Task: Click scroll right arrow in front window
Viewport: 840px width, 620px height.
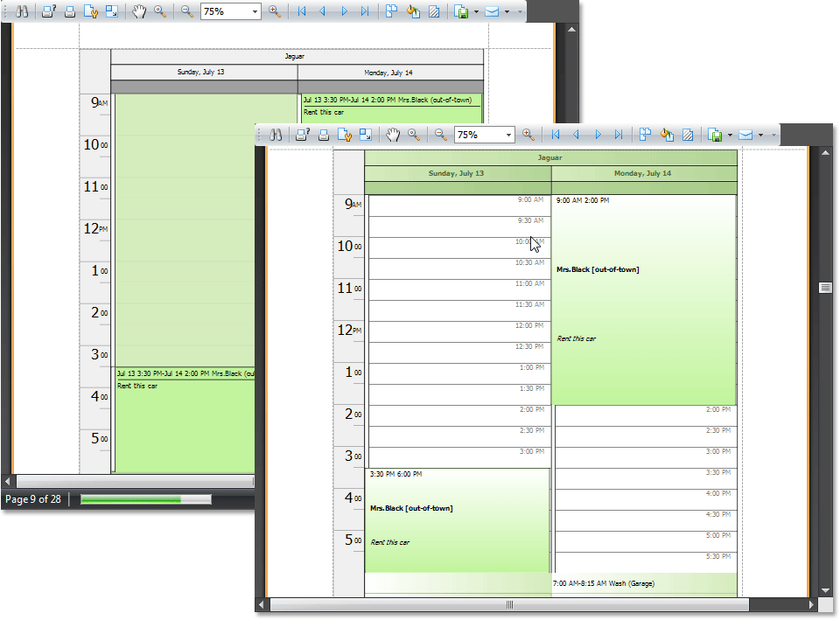Action: [x=811, y=604]
